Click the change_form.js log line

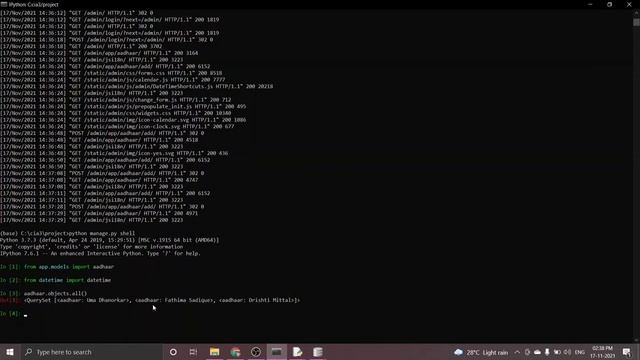pos(116,100)
